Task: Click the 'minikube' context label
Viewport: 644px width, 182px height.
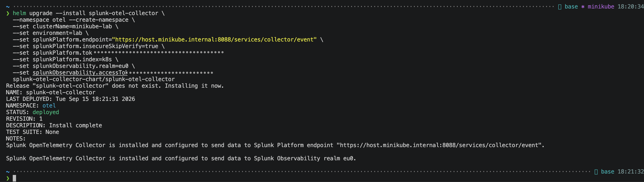Action: click(x=601, y=7)
